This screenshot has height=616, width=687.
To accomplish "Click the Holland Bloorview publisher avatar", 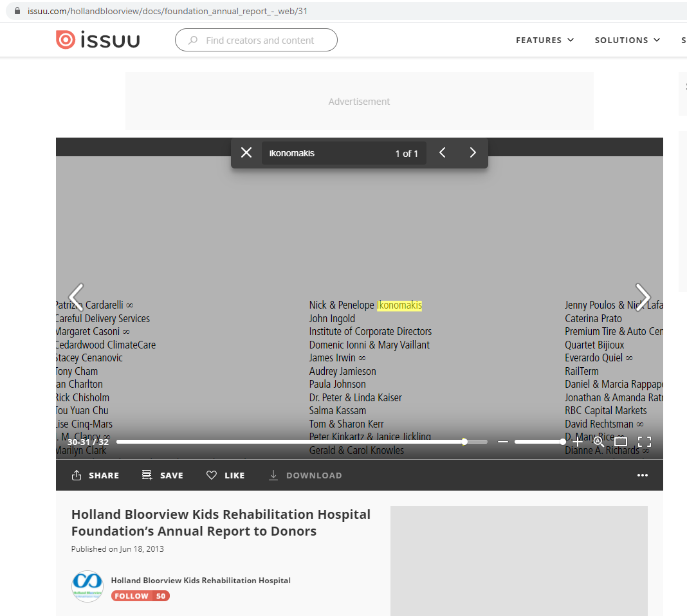I will pos(87,586).
